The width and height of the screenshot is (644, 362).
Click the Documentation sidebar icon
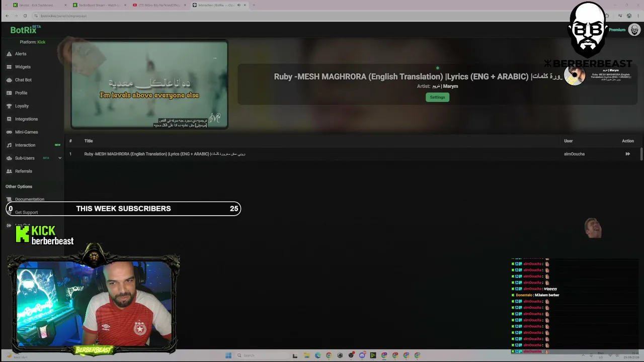coord(9,200)
